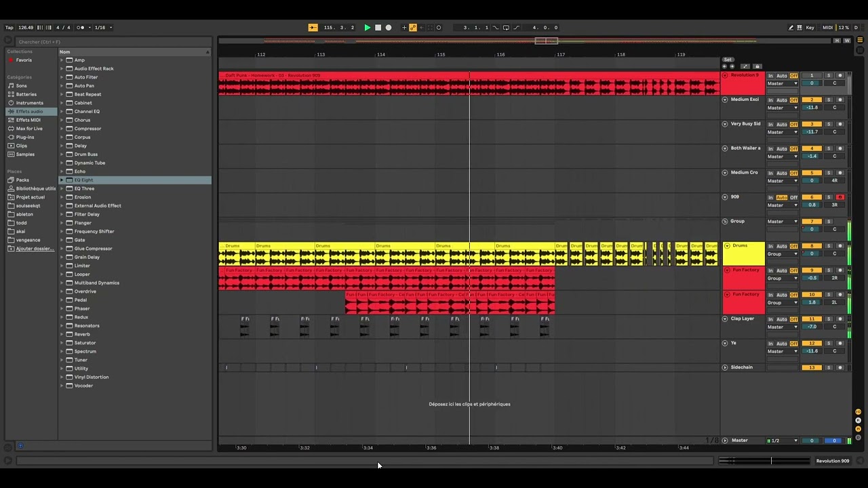This screenshot has width=868, height=488.
Task: Click the H optimize height button
Action: pos(837,41)
